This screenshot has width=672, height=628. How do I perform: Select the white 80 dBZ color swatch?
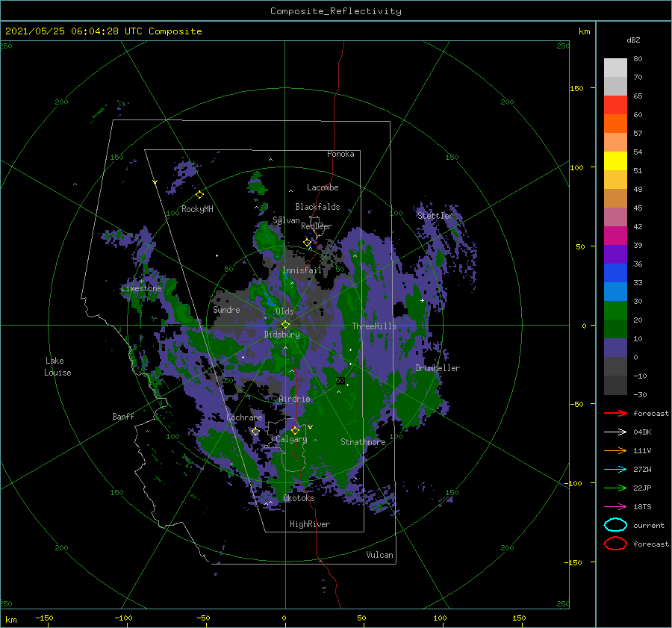(615, 67)
